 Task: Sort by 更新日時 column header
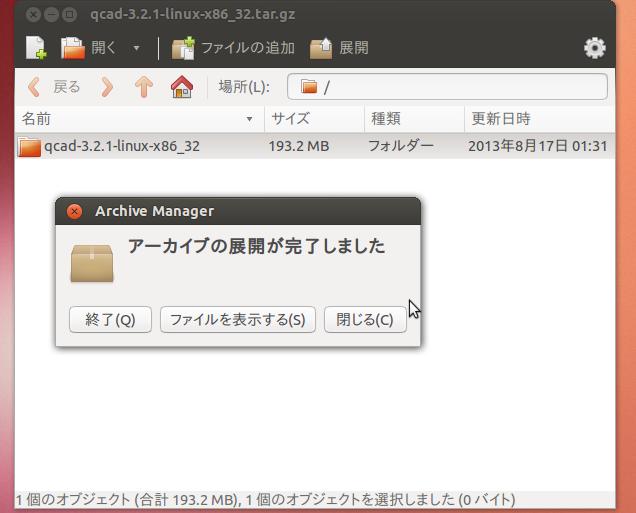[x=539, y=119]
